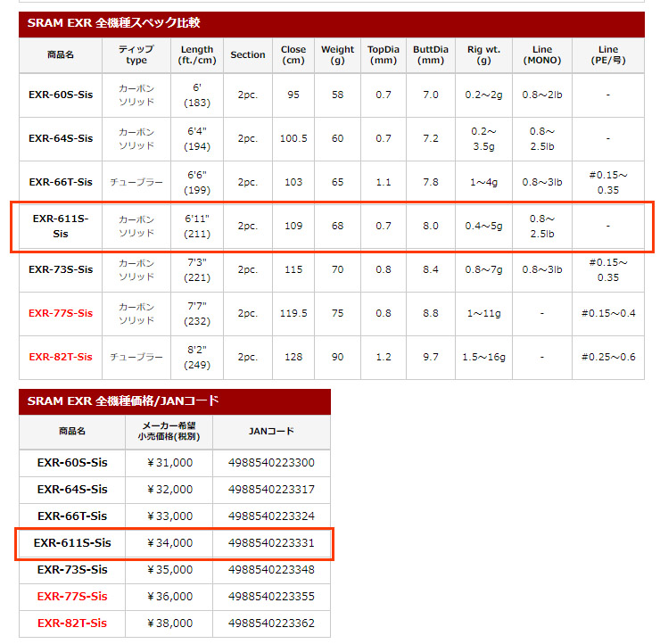Screen dimensions: 660x644
Task: Click JAN code 4988540223348
Action: [x=271, y=569]
